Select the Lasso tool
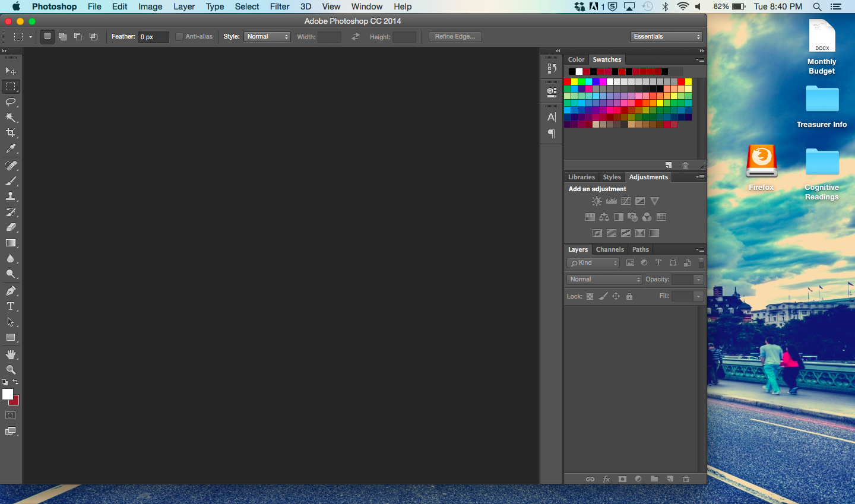The width and height of the screenshot is (855, 504). 11,102
